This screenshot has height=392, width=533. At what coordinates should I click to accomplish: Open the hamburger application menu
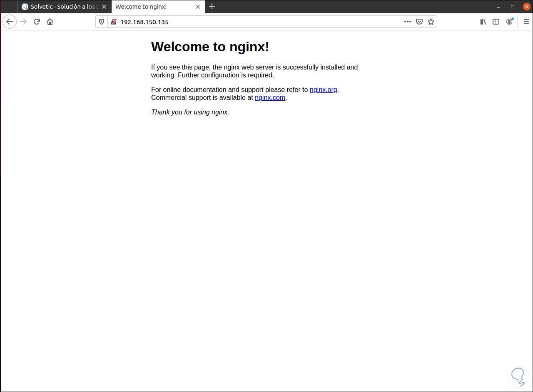526,22
